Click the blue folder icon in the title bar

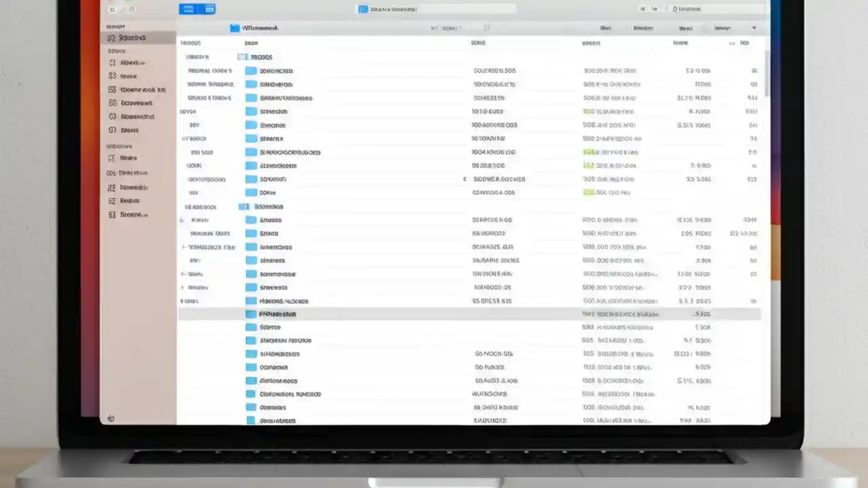pos(235,28)
